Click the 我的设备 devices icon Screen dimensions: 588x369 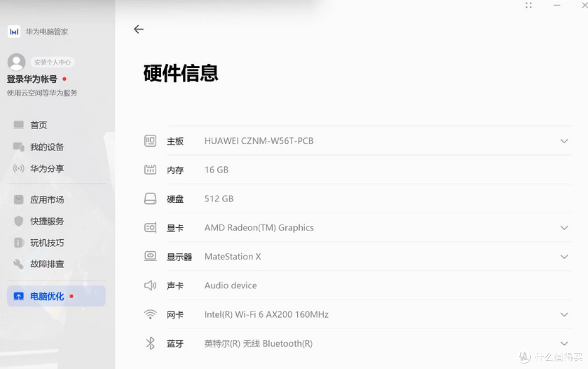point(19,147)
